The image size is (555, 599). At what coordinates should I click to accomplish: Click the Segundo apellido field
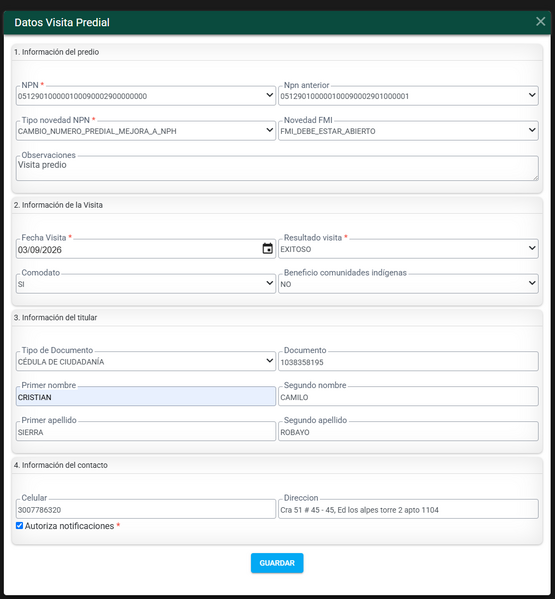[408, 432]
